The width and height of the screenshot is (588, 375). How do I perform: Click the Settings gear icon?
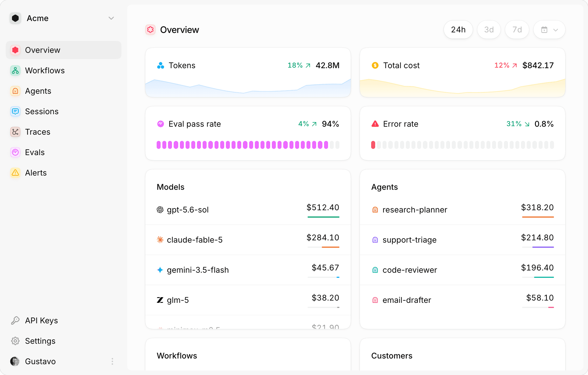point(15,341)
